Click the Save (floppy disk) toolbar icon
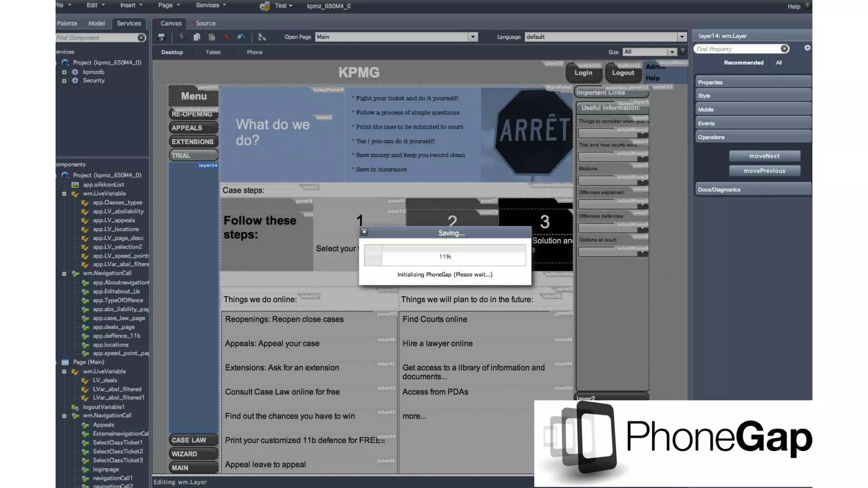This screenshot has height=488, width=868. [161, 37]
